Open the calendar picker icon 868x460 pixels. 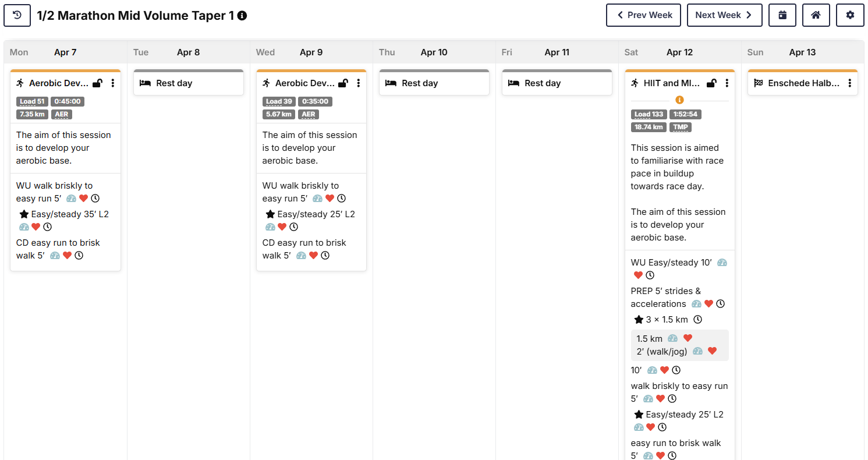tap(782, 15)
